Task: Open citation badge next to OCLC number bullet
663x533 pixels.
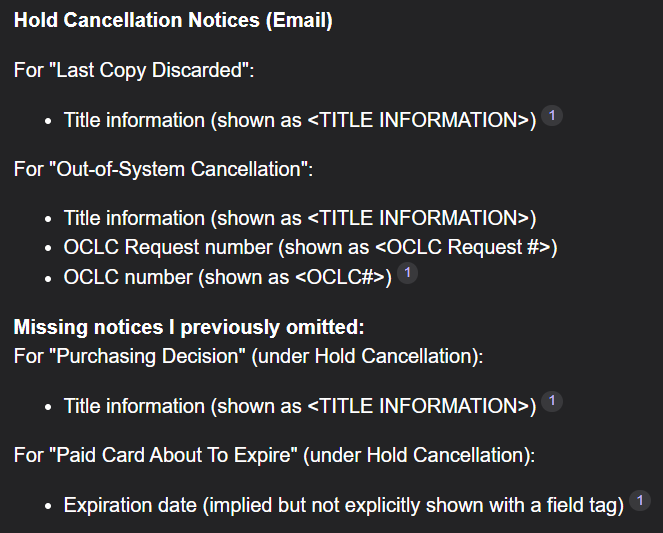Action: pyautogui.click(x=407, y=274)
